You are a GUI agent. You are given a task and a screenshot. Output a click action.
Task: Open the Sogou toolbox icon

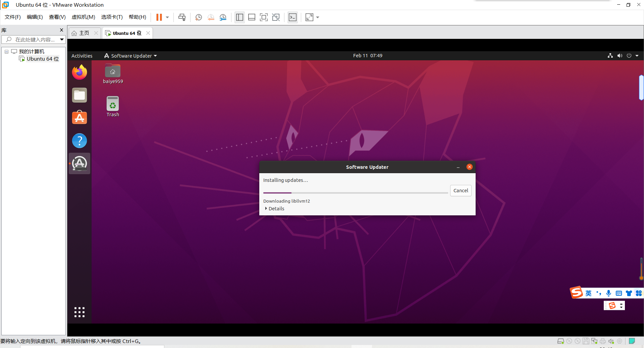(x=639, y=293)
